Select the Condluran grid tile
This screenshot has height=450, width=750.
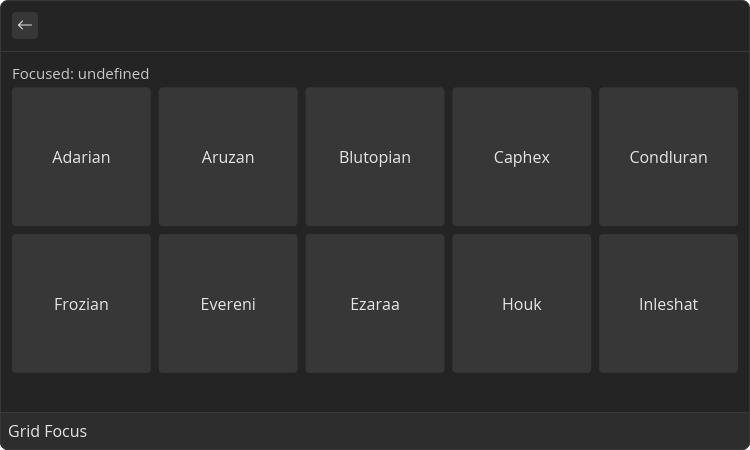point(669,156)
